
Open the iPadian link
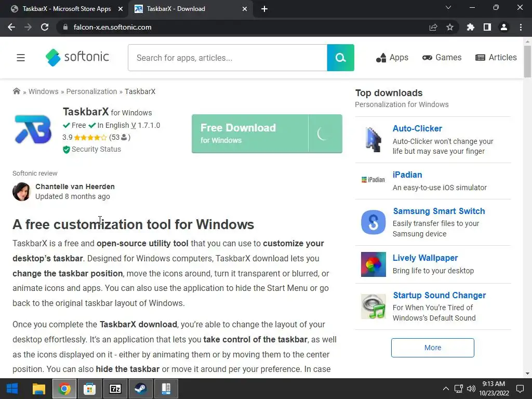(407, 175)
